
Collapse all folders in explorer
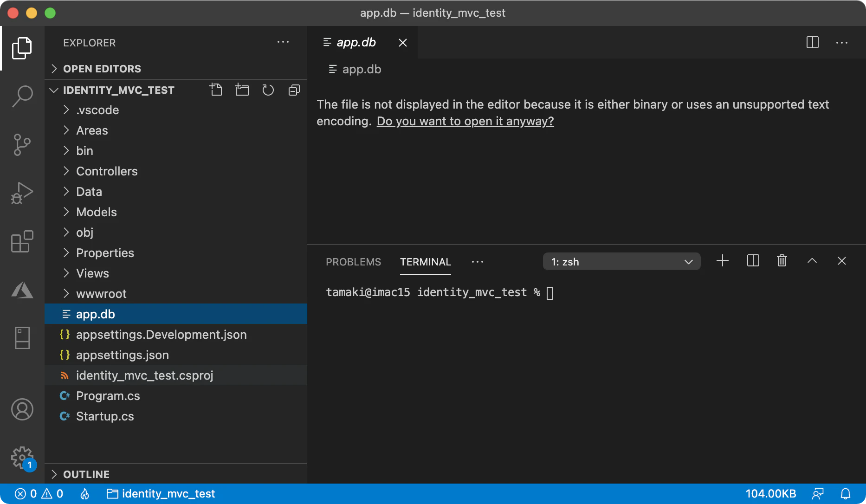click(294, 90)
